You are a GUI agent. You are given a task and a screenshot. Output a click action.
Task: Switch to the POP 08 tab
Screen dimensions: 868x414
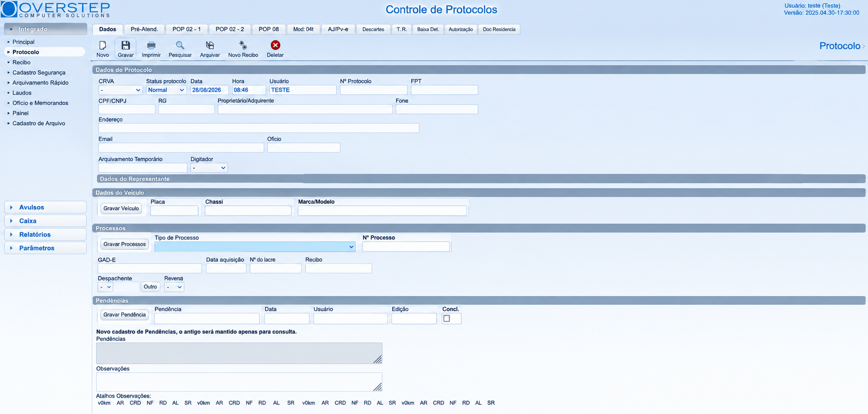[269, 29]
